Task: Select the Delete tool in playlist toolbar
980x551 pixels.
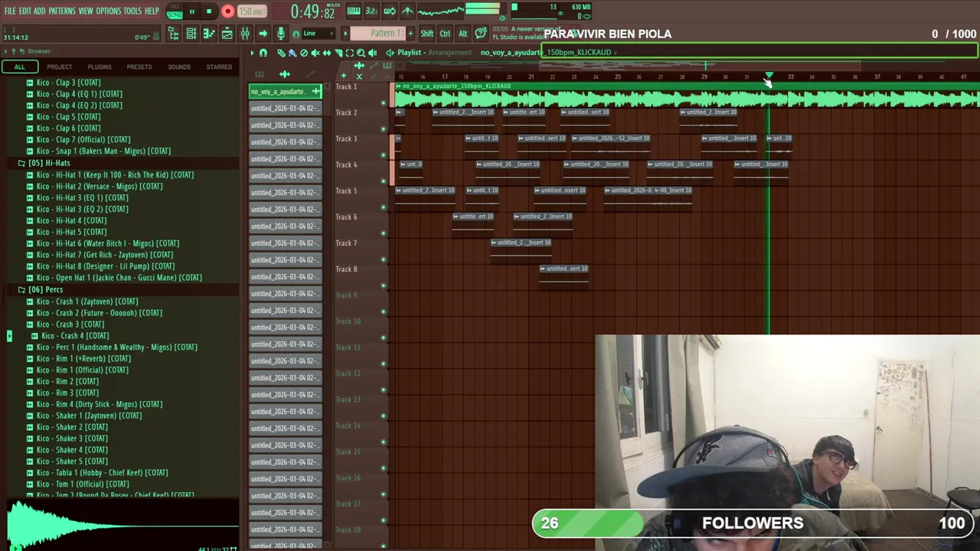Action: point(304,53)
